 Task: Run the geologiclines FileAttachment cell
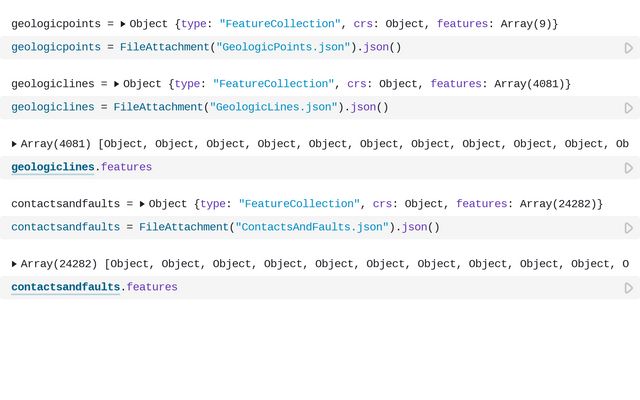point(628,108)
